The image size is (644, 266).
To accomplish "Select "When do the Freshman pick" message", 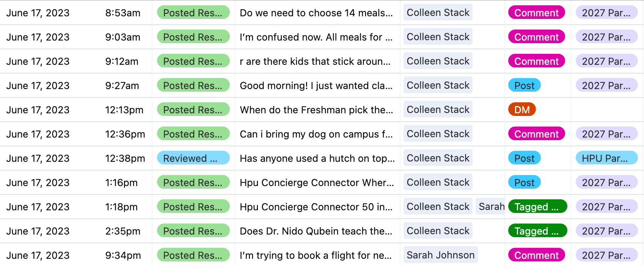I will pos(316,110).
